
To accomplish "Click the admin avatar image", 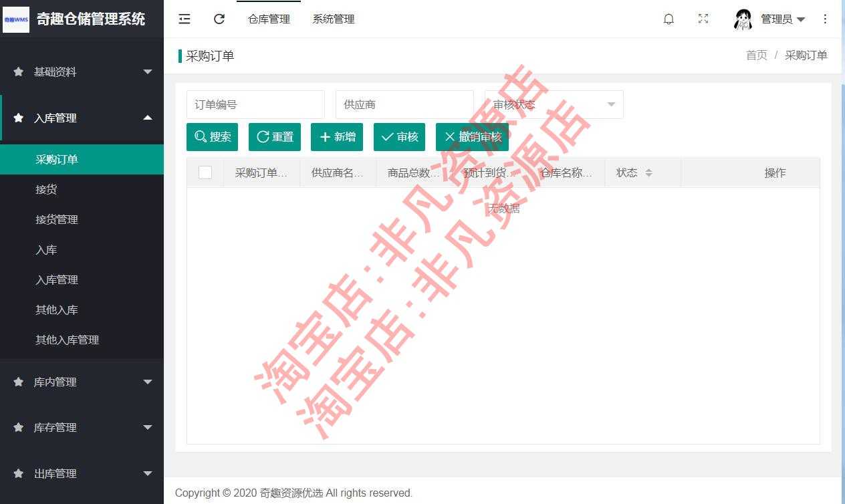I will coord(743,19).
